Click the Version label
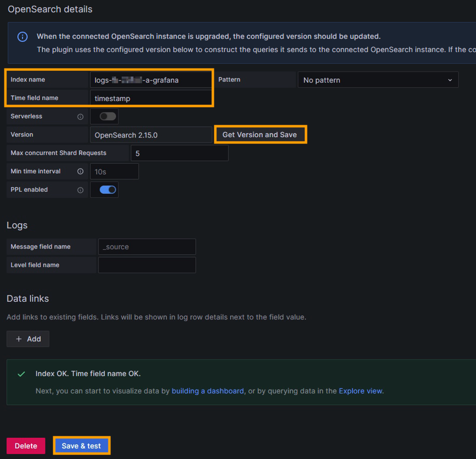The image size is (476, 459). point(22,135)
